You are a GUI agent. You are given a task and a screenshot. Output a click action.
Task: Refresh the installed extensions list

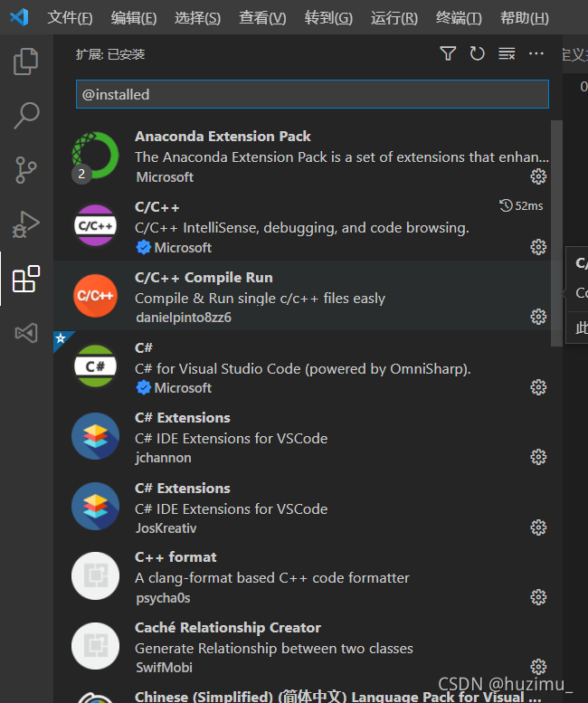tap(477, 53)
